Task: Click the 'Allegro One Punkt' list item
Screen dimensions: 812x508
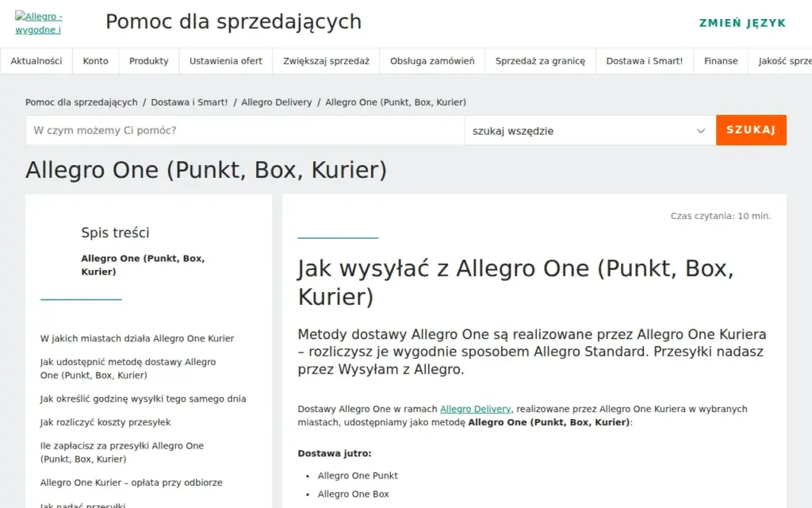Action: click(358, 476)
